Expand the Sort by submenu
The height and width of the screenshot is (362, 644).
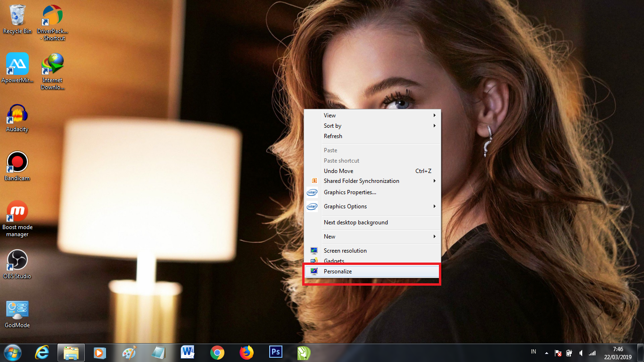tap(372, 126)
